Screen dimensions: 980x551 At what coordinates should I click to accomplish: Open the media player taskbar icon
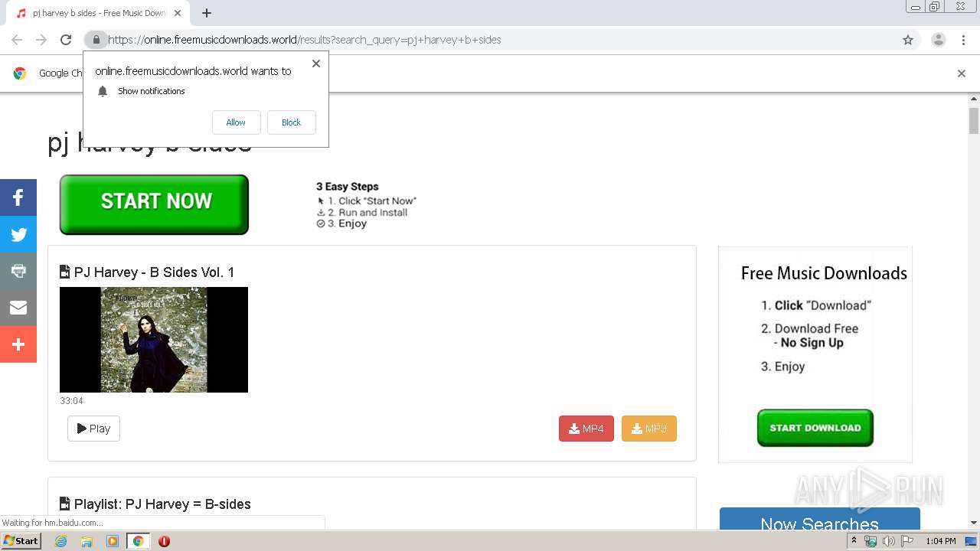pos(113,541)
